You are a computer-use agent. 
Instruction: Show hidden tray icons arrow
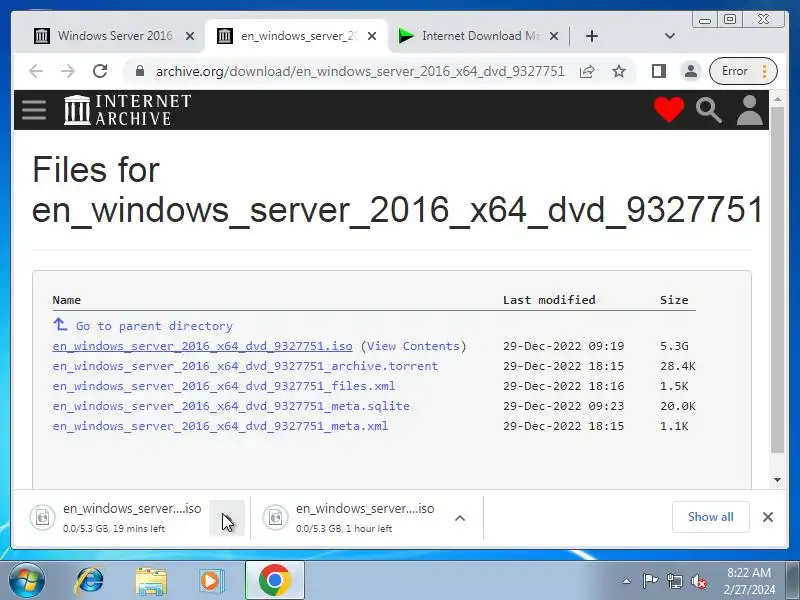pyautogui.click(x=627, y=581)
